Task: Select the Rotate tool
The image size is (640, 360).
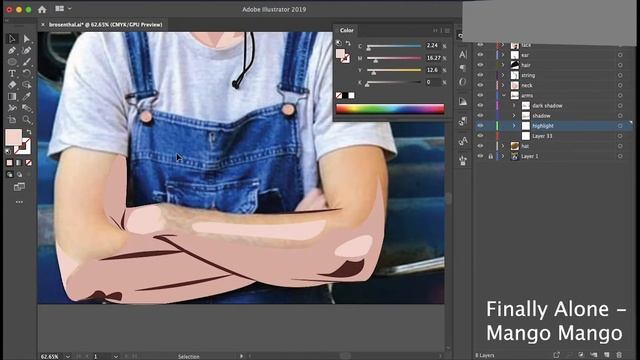Action: 27,73
